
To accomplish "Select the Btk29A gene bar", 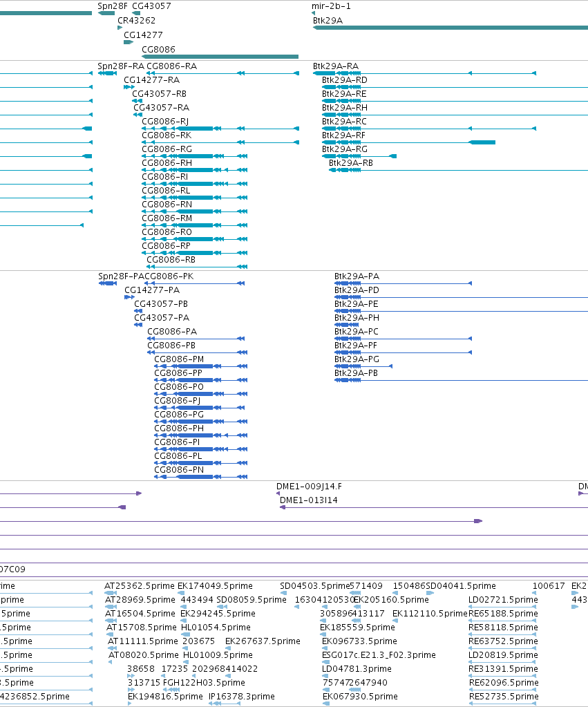I will (451, 28).
